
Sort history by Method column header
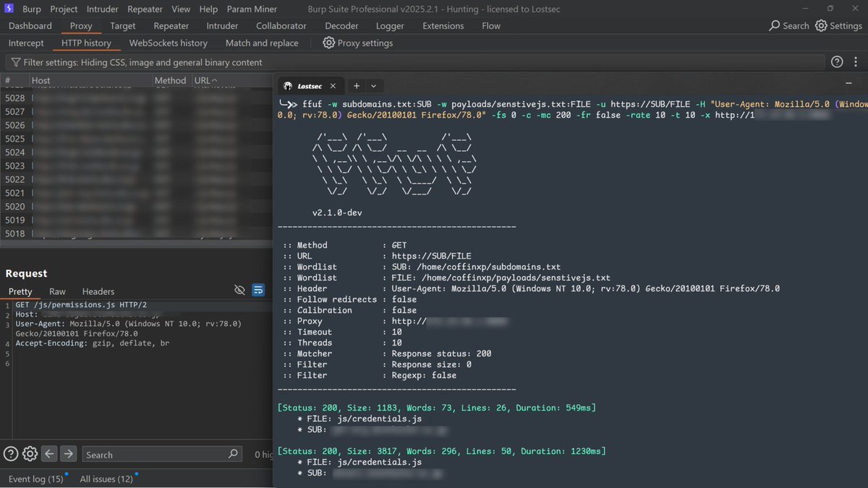(x=172, y=80)
